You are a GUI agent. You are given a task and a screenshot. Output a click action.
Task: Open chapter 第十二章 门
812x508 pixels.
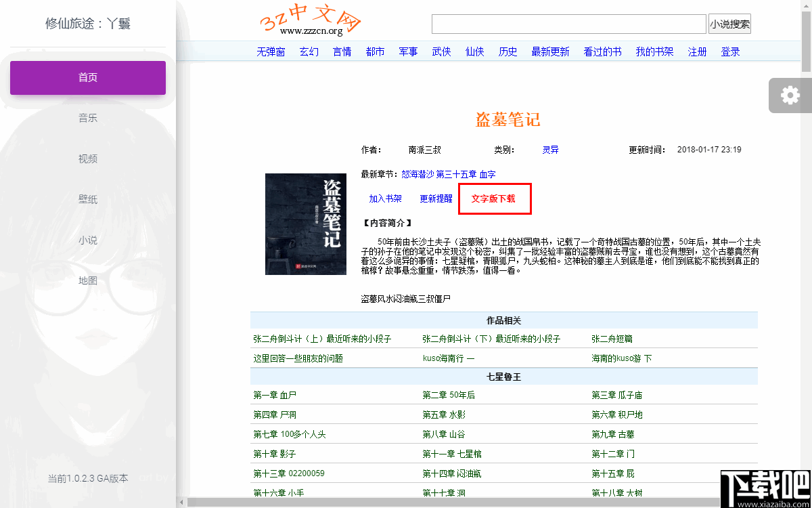[614, 454]
